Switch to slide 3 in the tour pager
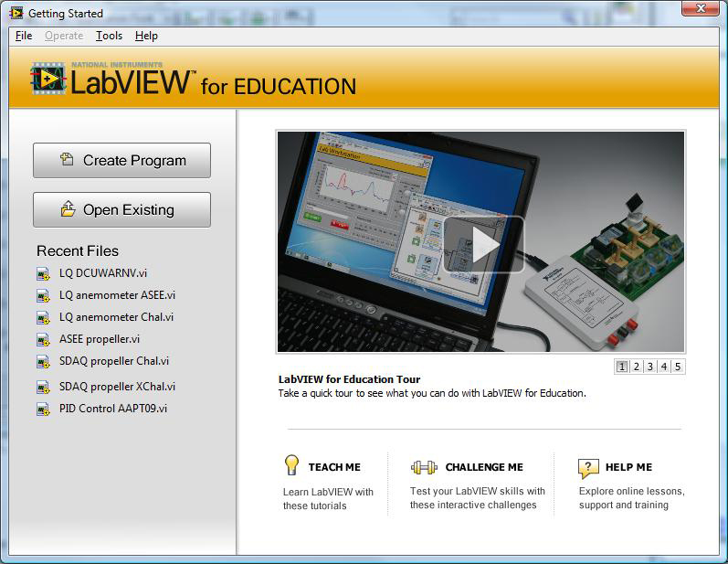728x564 pixels. 650,367
